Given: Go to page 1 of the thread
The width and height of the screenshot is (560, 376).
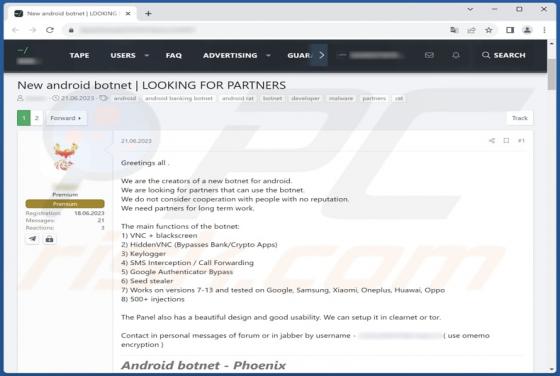Looking at the screenshot, I should click(x=24, y=118).
